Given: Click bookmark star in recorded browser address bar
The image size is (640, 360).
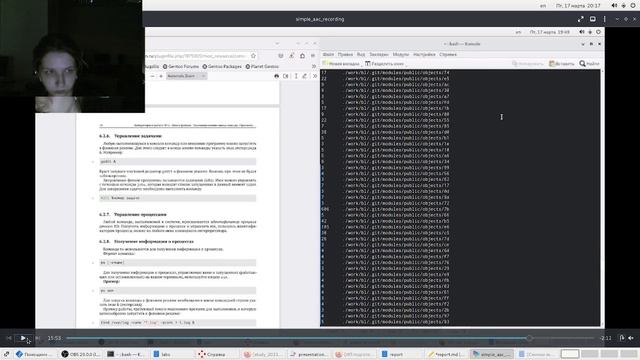Looking at the screenshot, I should point(253,56).
